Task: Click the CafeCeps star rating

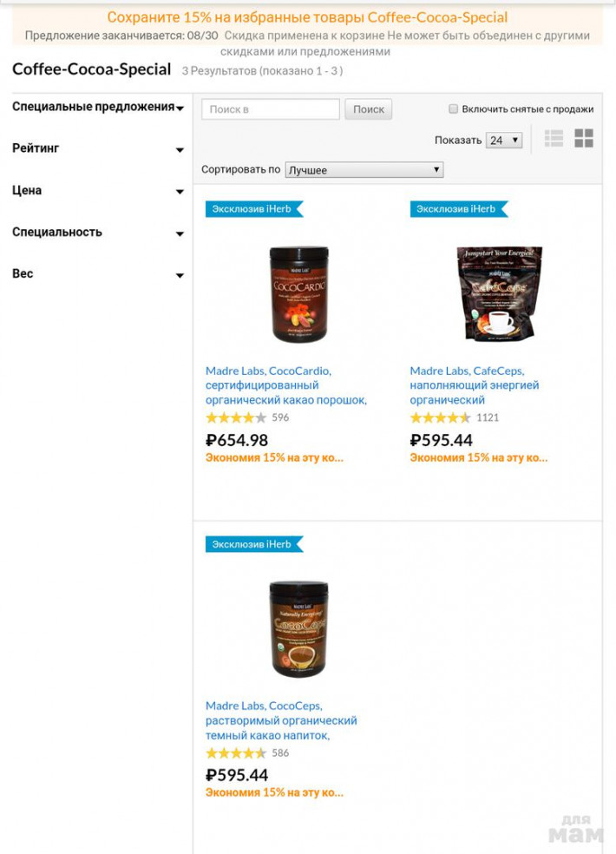Action: [x=440, y=417]
